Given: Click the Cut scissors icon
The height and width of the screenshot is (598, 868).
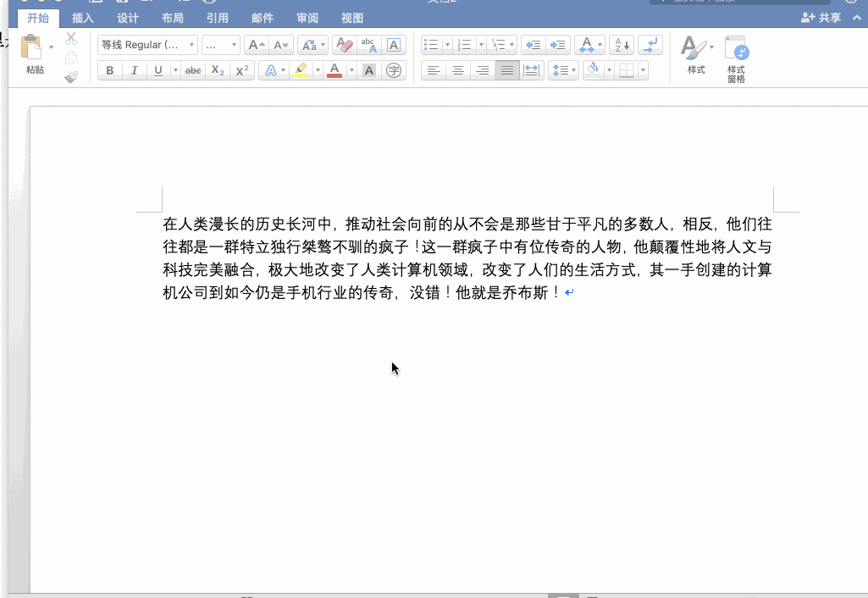Looking at the screenshot, I should pos(71,38).
